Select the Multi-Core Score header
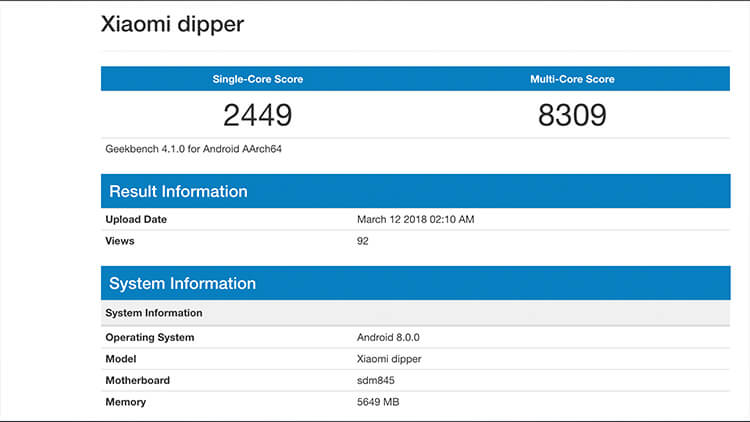Image resolution: width=750 pixels, height=422 pixels. coord(572,79)
